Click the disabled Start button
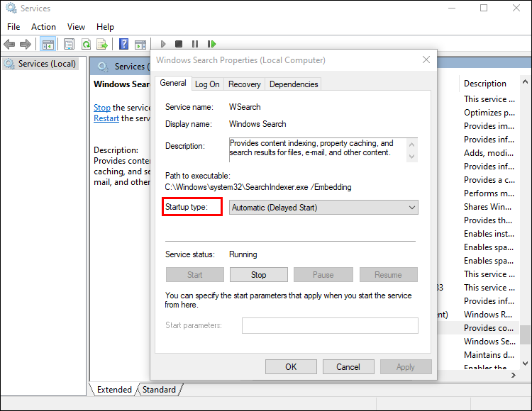The width and height of the screenshot is (532, 411). point(195,275)
